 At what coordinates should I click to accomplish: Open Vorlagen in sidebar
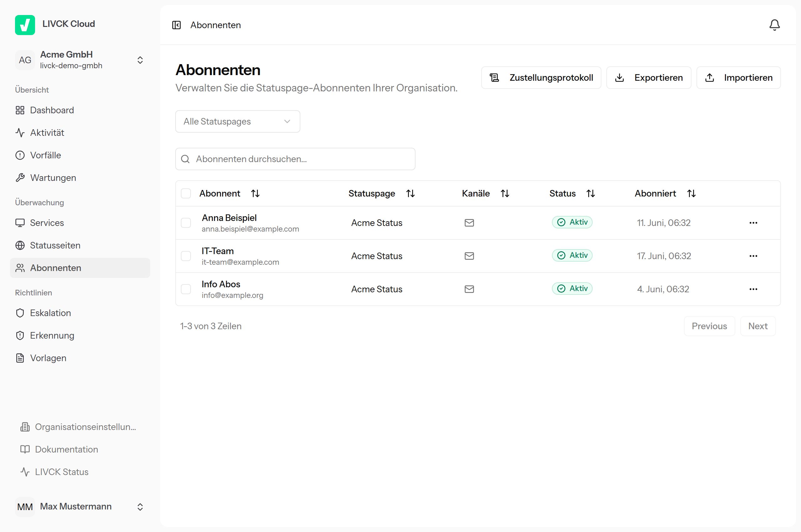coord(80,358)
